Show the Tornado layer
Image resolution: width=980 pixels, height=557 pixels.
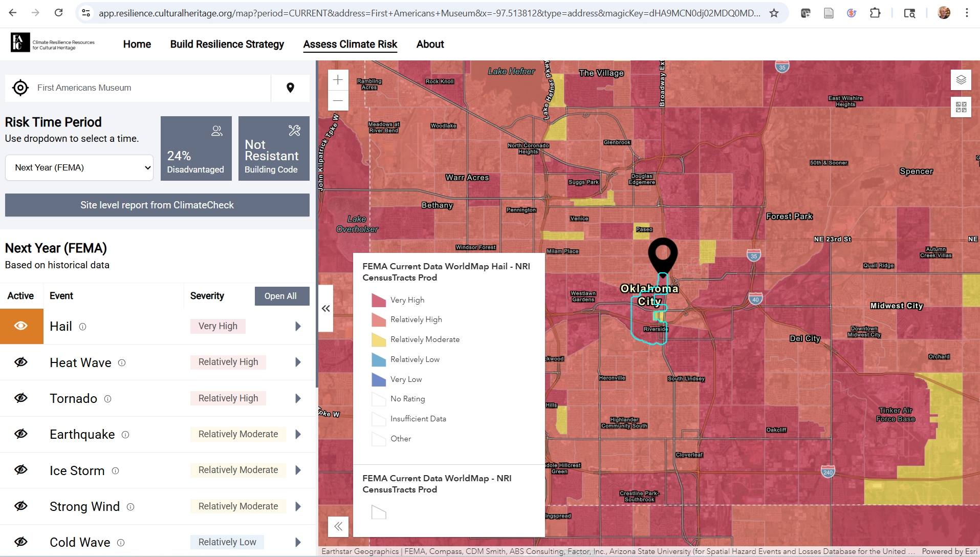[21, 398]
